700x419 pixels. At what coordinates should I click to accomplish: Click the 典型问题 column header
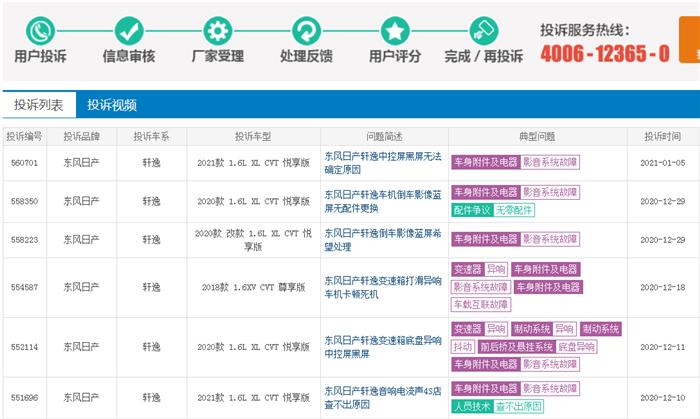(537, 137)
